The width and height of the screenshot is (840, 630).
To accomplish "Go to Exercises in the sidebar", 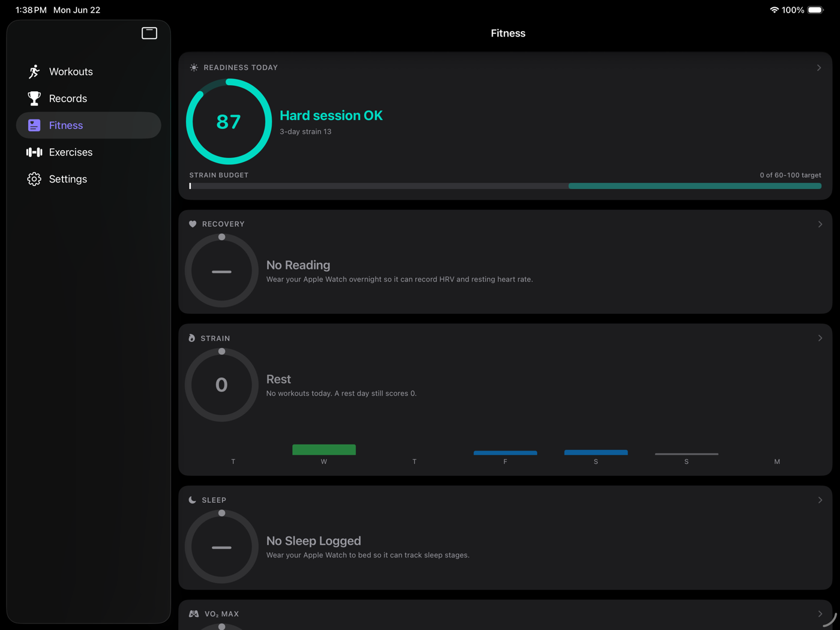I will (89, 152).
